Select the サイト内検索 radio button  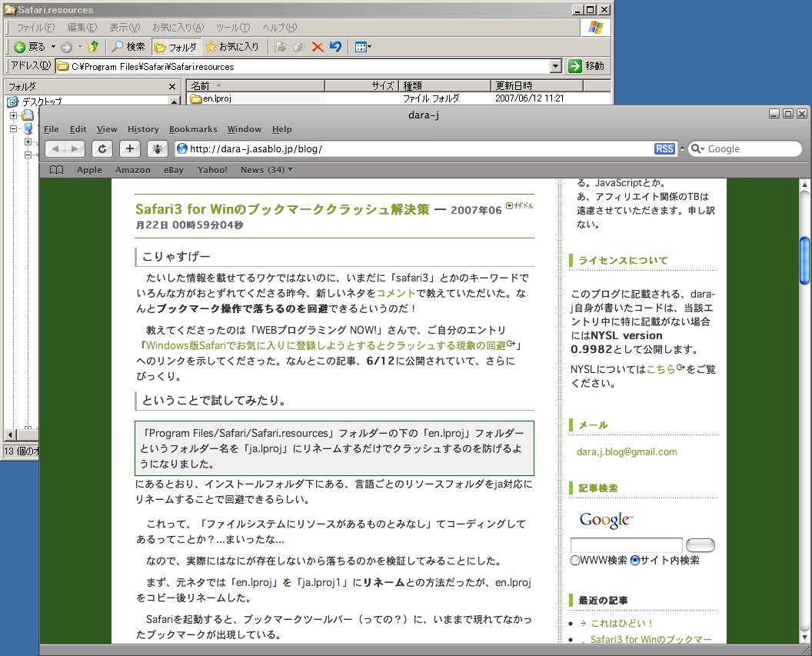click(x=635, y=560)
